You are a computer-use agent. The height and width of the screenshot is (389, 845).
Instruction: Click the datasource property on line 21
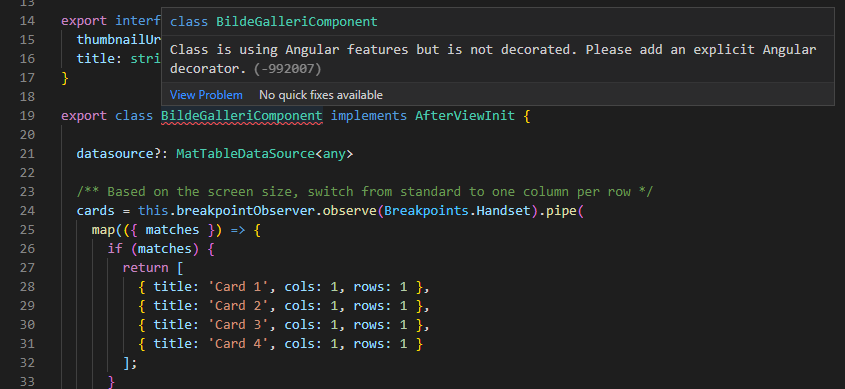coord(115,154)
